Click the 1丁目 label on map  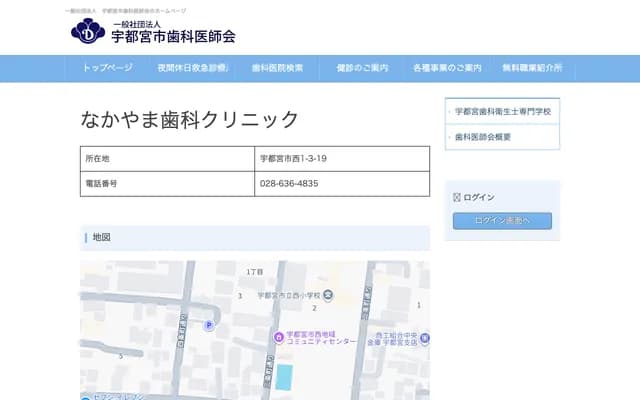[255, 272]
